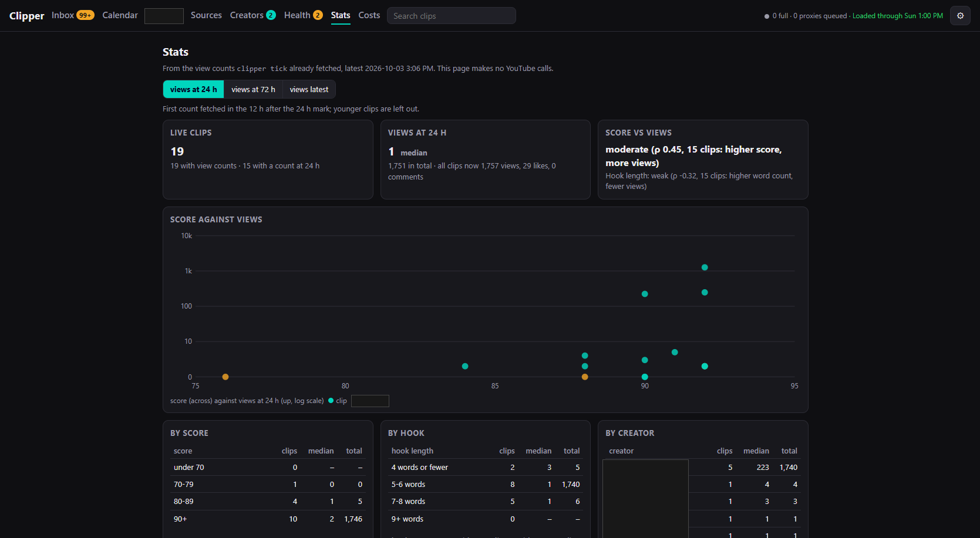Image resolution: width=980 pixels, height=538 pixels.
Task: Select the views at 24 h toggle
Action: (193, 89)
